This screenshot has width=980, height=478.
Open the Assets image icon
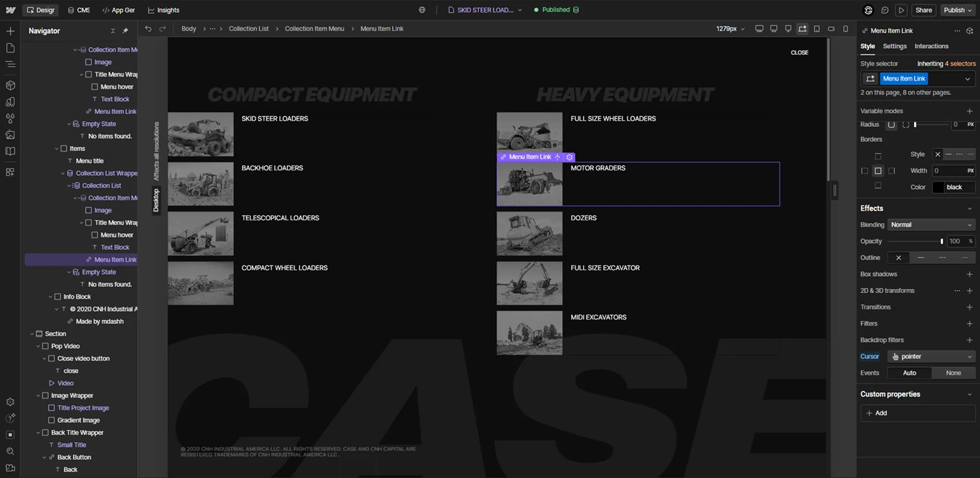tap(10, 135)
